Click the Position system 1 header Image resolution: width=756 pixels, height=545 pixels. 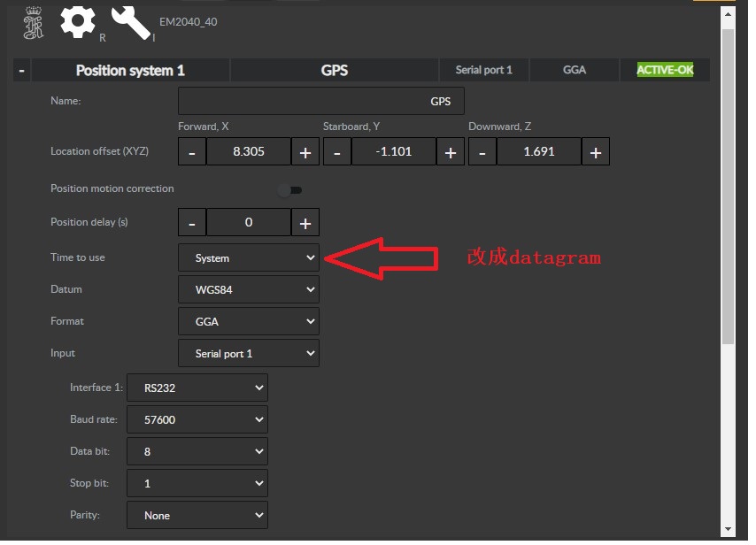(x=130, y=71)
